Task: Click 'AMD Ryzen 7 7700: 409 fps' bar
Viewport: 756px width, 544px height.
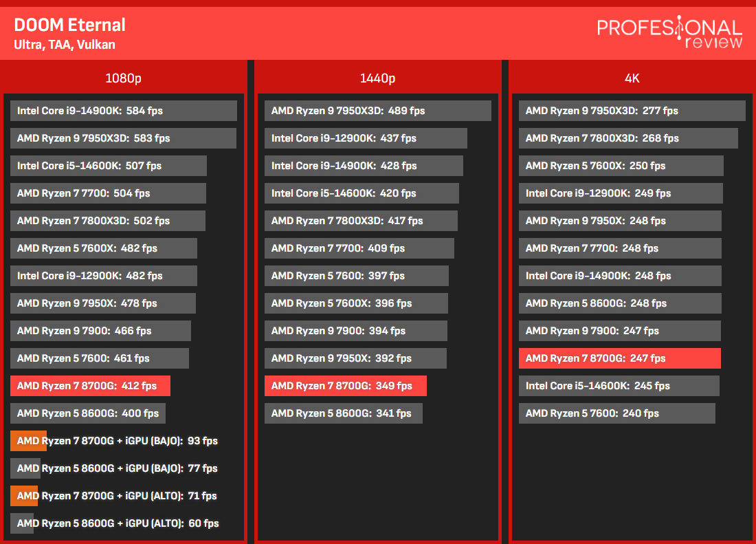Action: (x=359, y=248)
